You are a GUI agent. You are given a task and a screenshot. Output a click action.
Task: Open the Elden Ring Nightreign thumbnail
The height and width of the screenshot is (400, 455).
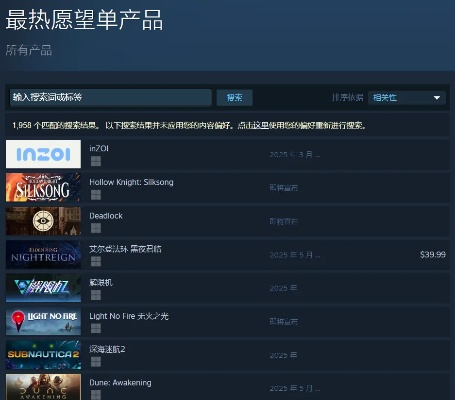coord(43,254)
